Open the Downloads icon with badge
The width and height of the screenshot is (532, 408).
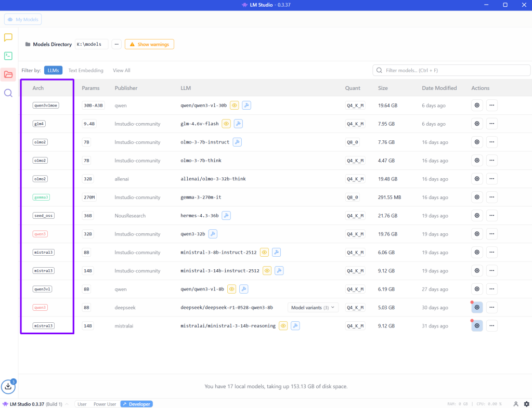tap(8, 386)
